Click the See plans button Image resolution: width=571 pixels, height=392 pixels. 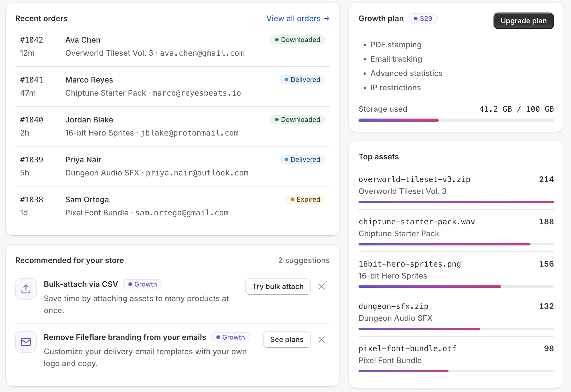tap(287, 340)
